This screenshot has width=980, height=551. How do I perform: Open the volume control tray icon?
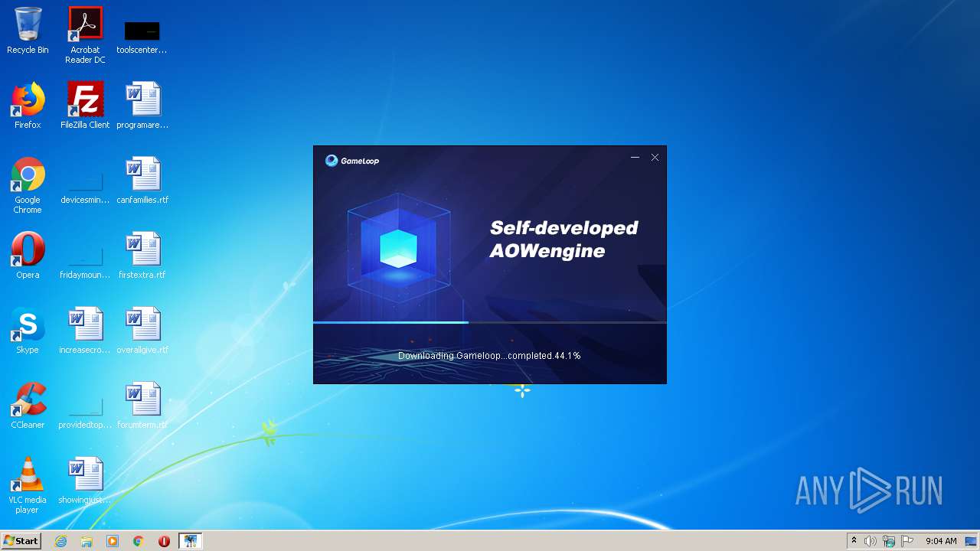(x=871, y=541)
